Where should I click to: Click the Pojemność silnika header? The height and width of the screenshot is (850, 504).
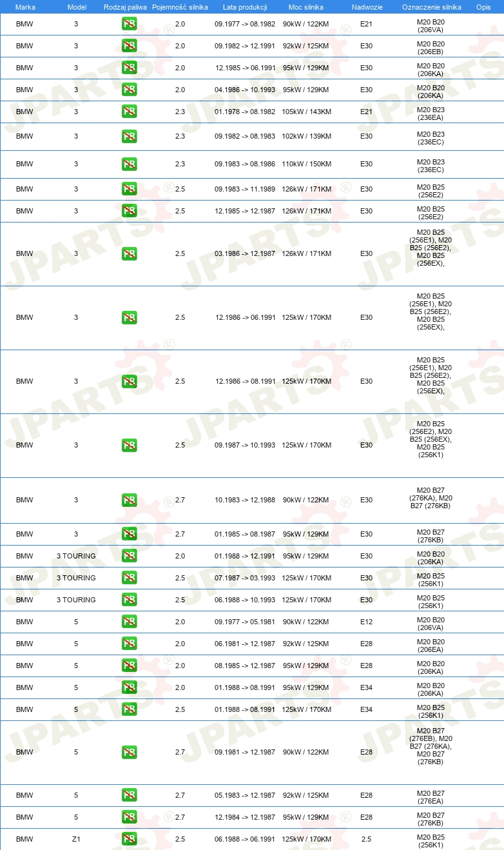[180, 6]
